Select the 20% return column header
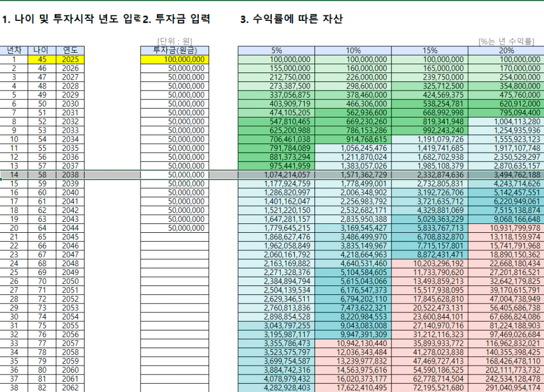This screenshot has height=392, width=544. click(x=506, y=51)
